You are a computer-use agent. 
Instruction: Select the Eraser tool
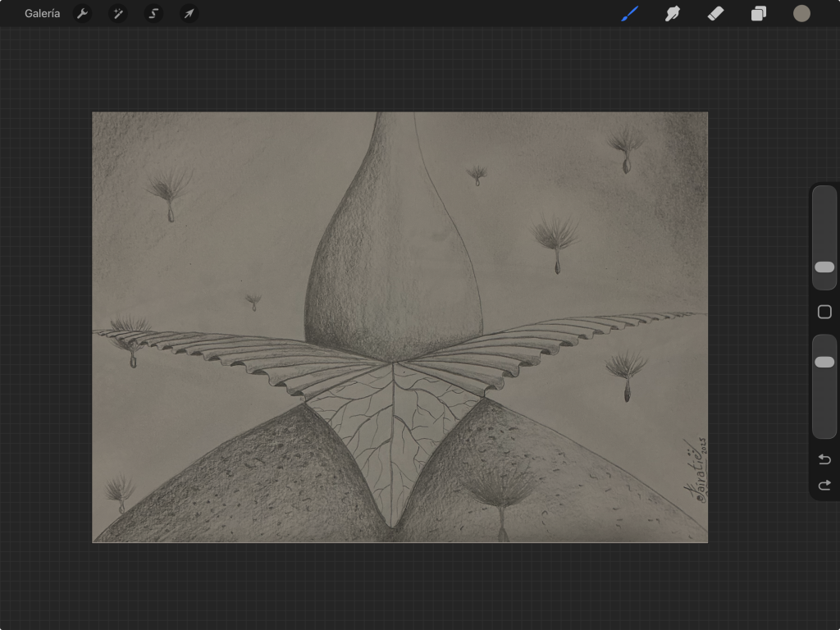(x=715, y=13)
